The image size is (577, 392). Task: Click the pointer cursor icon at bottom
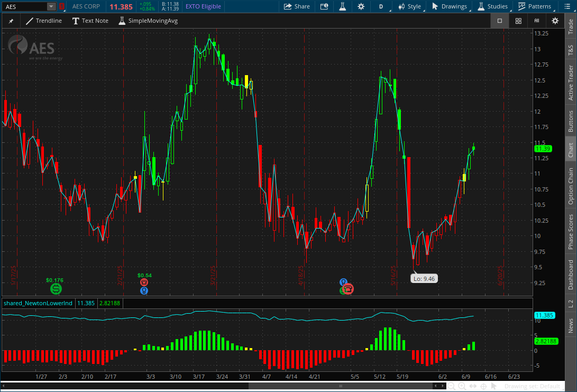click(494, 386)
